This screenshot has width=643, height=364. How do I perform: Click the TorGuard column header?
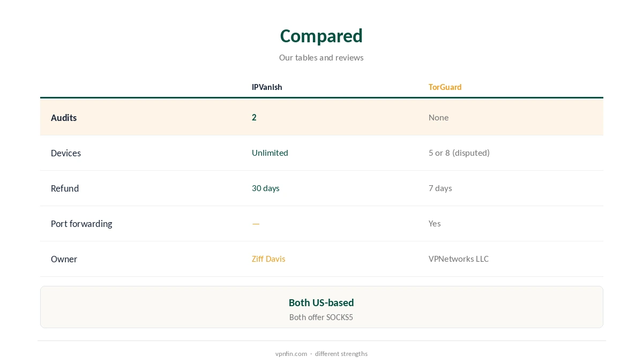(x=445, y=87)
